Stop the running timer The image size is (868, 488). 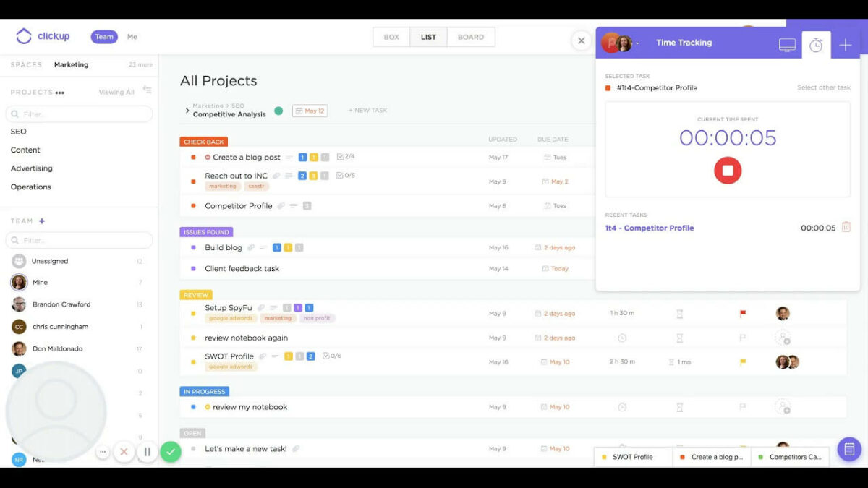pos(728,171)
